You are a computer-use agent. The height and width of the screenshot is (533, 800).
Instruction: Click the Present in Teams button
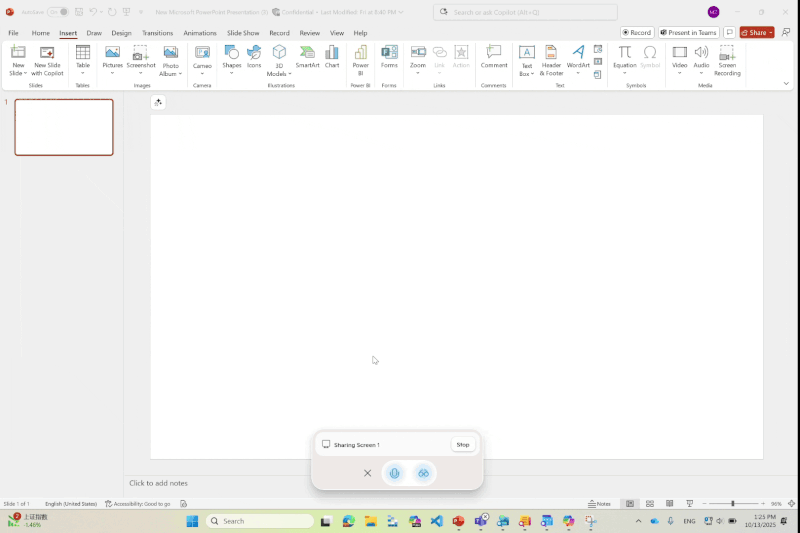(688, 32)
